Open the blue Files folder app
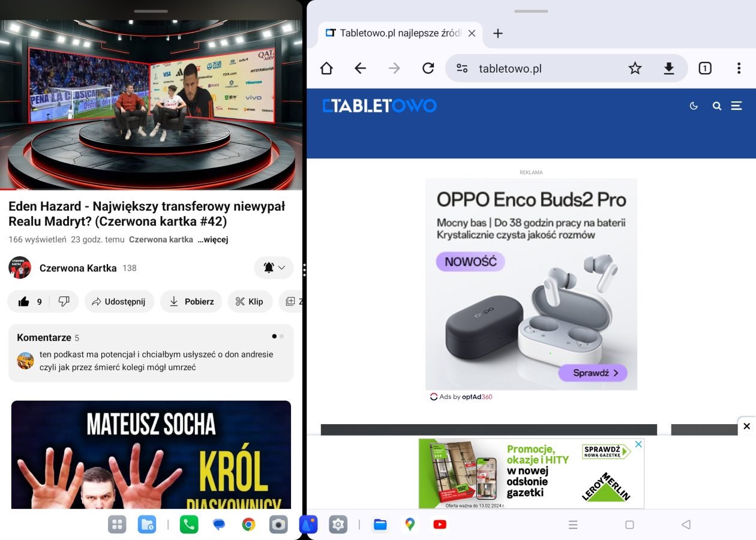Screen dimensions: 756x540 (x=380, y=525)
